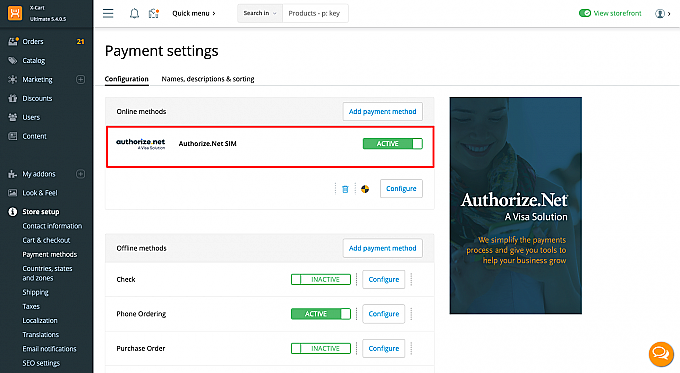Screen dimensions: 680x373
Task: Configure the Purchase Order method
Action: [x=384, y=348]
